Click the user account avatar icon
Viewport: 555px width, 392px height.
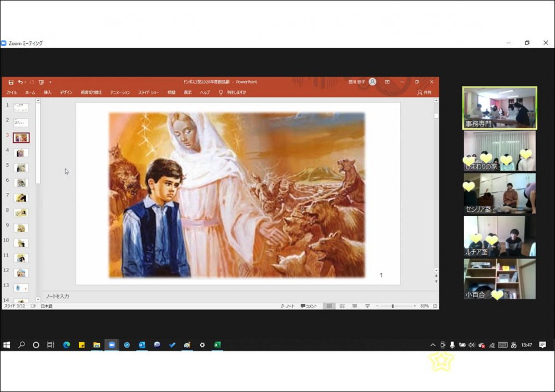pos(372,82)
